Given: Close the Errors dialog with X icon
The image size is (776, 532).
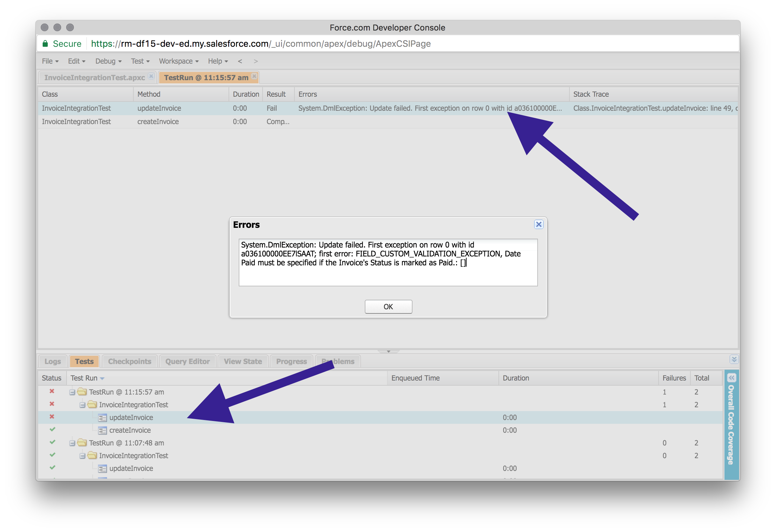Looking at the screenshot, I should click(x=538, y=224).
